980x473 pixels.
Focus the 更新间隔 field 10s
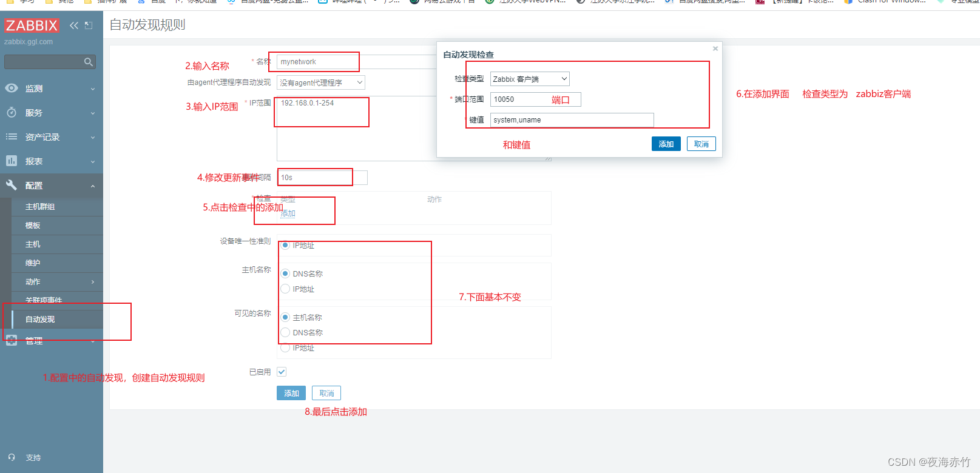[x=322, y=178]
